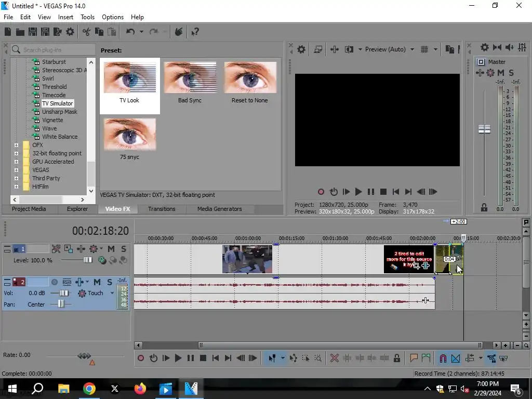Toggle Mute on Master bus
The height and width of the screenshot is (399, 532).
[x=501, y=73]
